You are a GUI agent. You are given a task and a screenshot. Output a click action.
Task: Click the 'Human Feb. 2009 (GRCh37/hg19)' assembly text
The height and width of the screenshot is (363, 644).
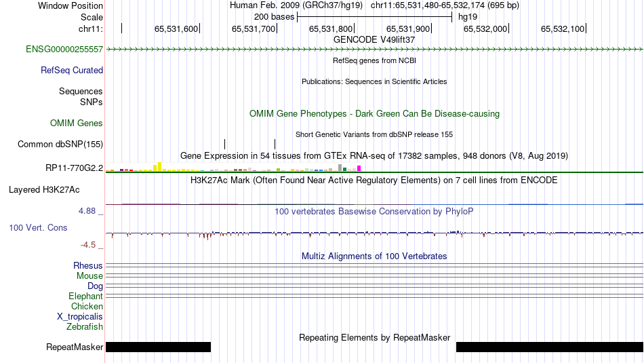point(296,5)
